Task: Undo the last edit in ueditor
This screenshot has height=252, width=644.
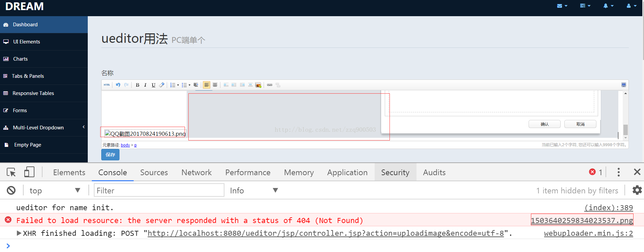Action: [118, 85]
